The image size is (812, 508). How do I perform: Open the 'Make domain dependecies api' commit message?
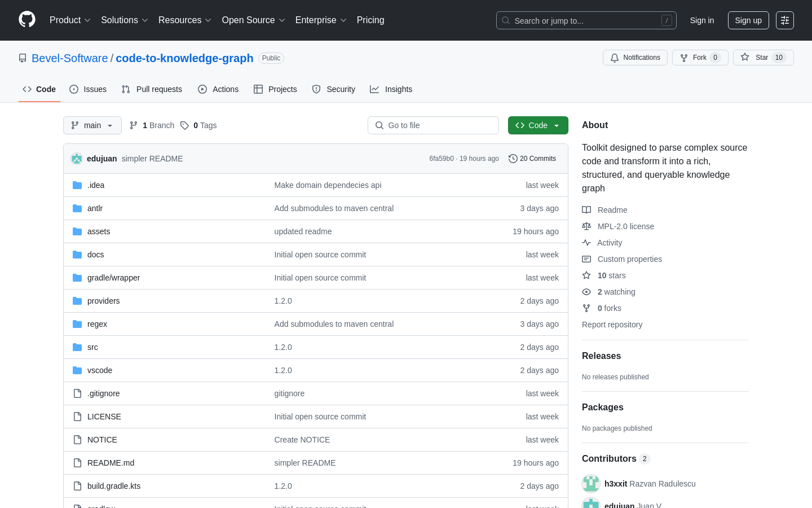328,185
